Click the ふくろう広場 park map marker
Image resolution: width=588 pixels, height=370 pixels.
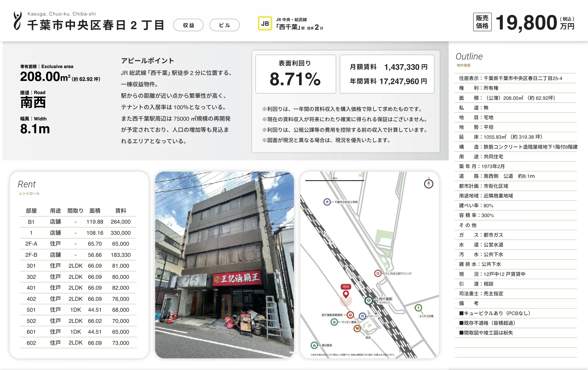pyautogui.click(x=418, y=308)
